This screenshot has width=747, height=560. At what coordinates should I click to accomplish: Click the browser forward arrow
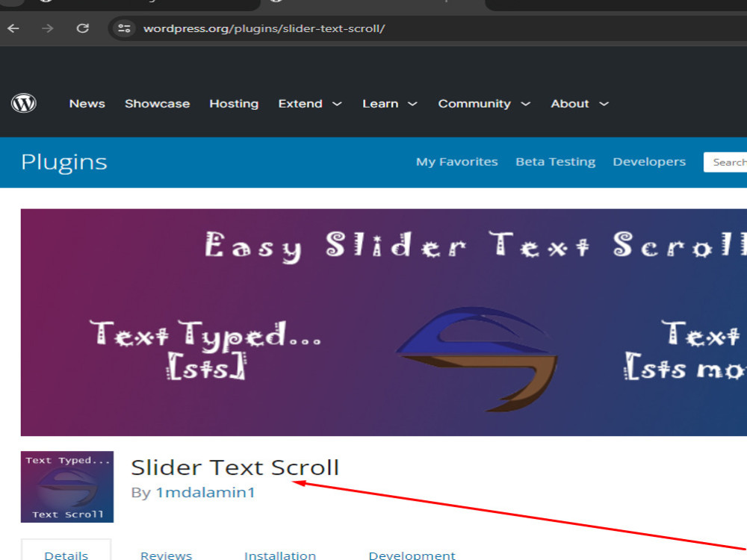pos(48,28)
